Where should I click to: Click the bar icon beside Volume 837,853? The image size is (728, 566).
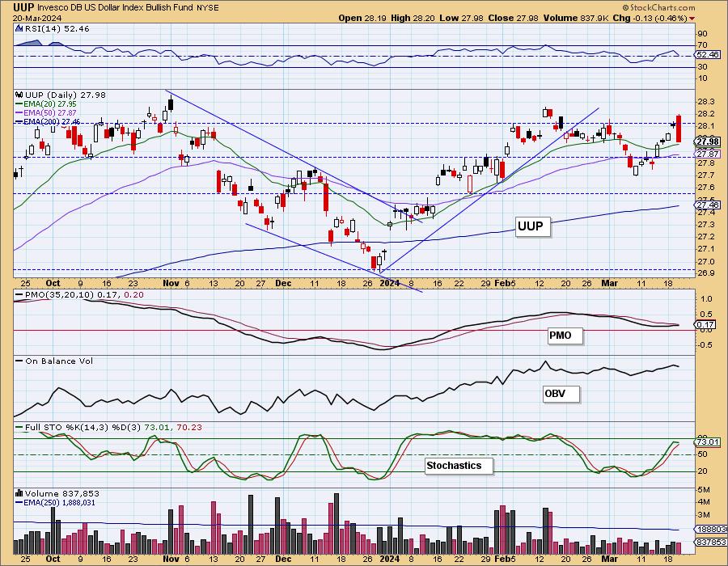point(19,493)
